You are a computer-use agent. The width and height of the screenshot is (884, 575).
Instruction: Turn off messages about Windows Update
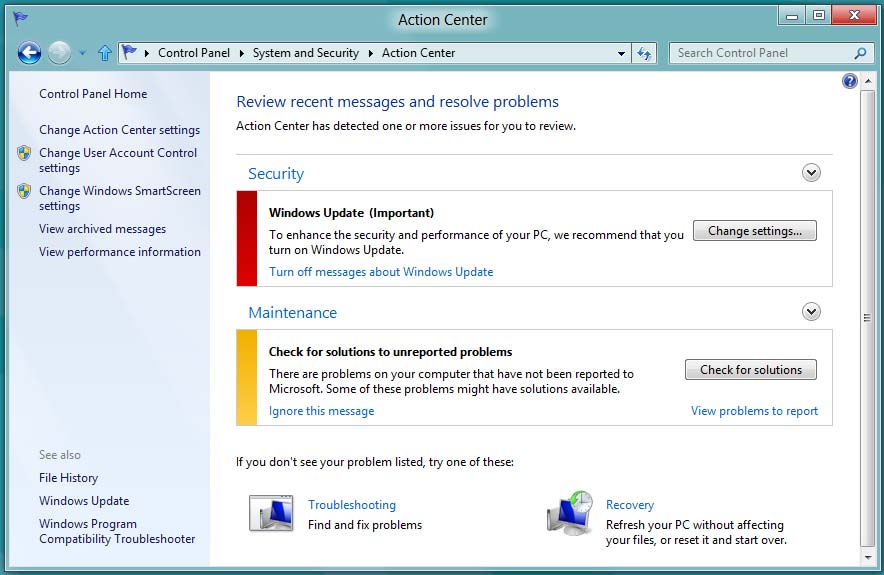click(381, 272)
